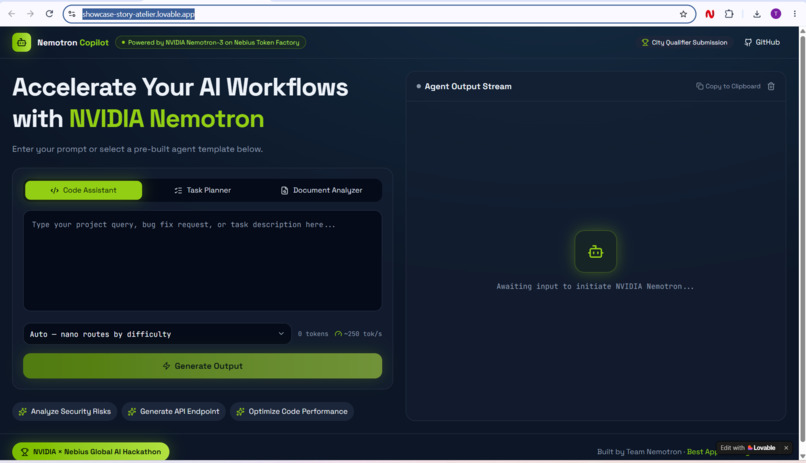Click the Nemotron Copilot title text
The image size is (806, 463).
(x=73, y=43)
